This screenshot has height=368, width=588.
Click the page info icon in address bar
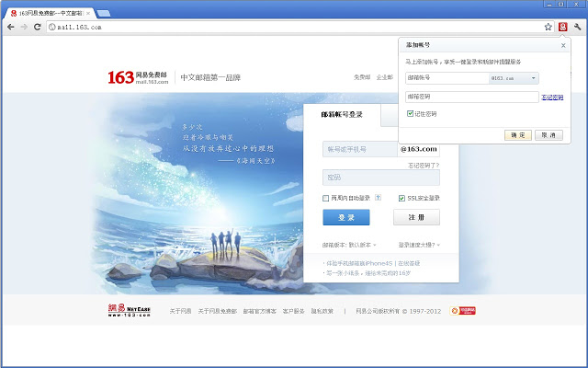tap(52, 27)
